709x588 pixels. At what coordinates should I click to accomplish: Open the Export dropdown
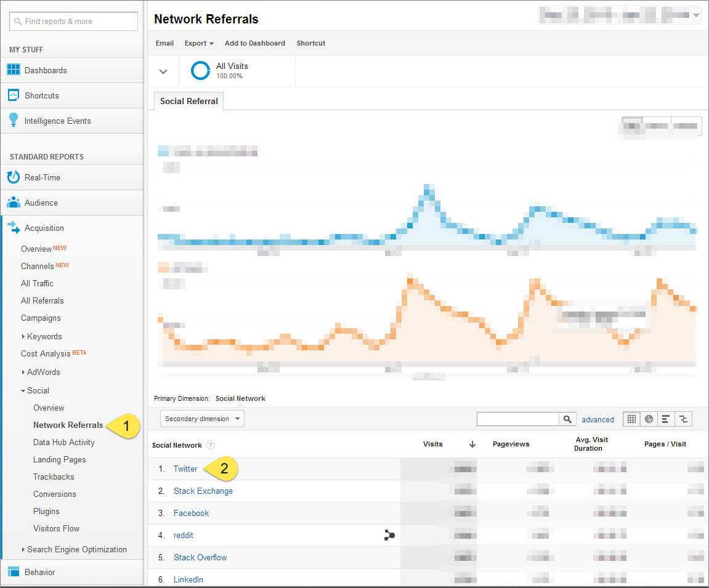(x=199, y=43)
